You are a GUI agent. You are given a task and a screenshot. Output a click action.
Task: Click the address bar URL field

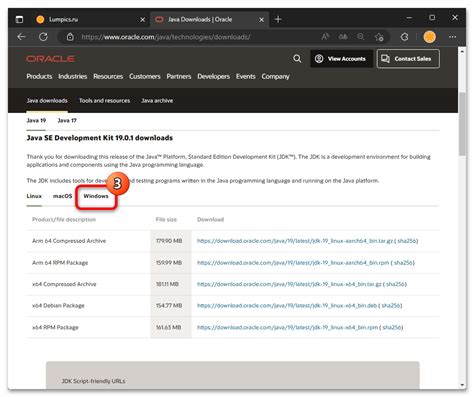point(166,37)
